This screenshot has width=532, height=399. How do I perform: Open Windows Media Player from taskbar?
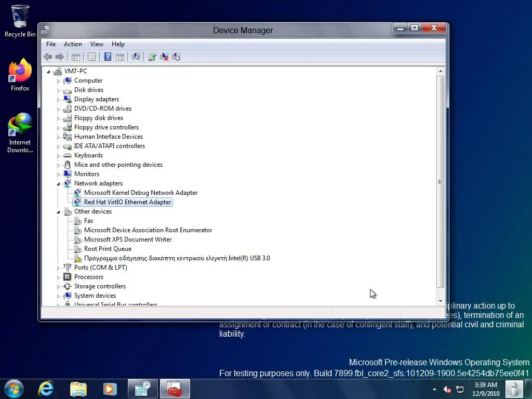(110, 389)
